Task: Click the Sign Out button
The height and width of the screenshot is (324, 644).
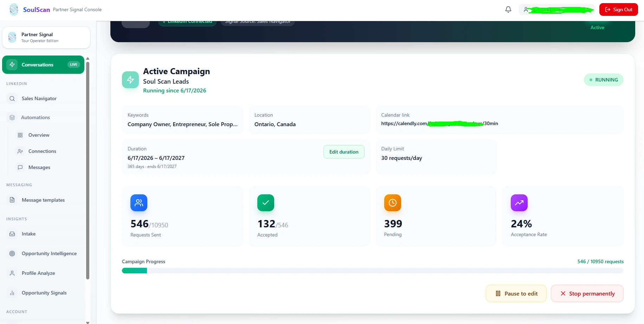Action: (619, 9)
